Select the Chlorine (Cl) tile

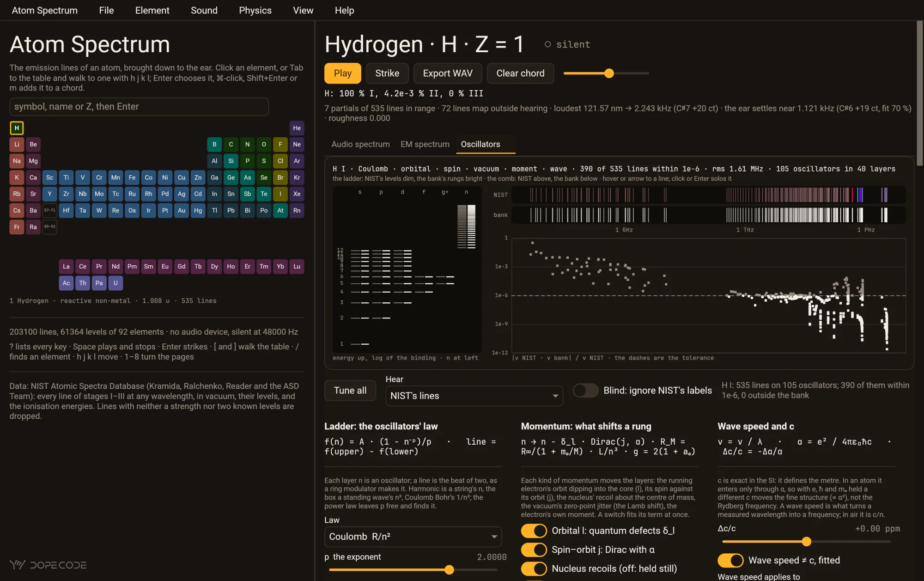click(x=280, y=161)
